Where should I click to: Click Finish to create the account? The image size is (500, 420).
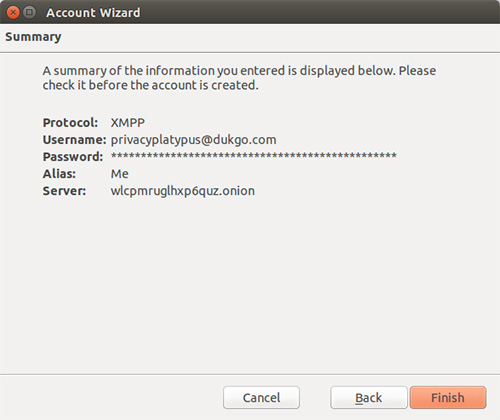pyautogui.click(x=448, y=397)
